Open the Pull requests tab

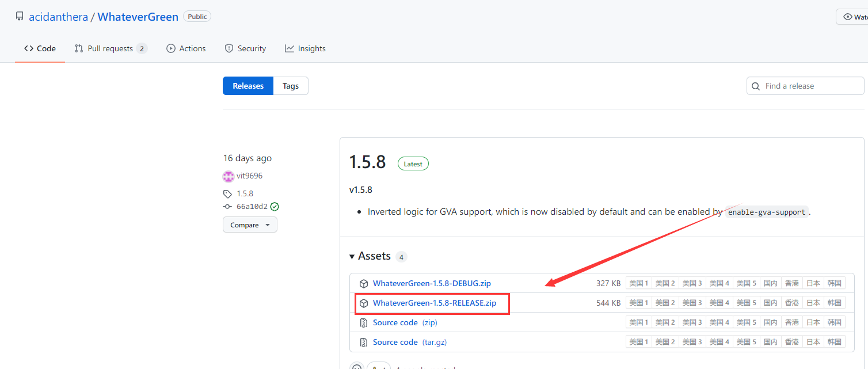point(111,49)
